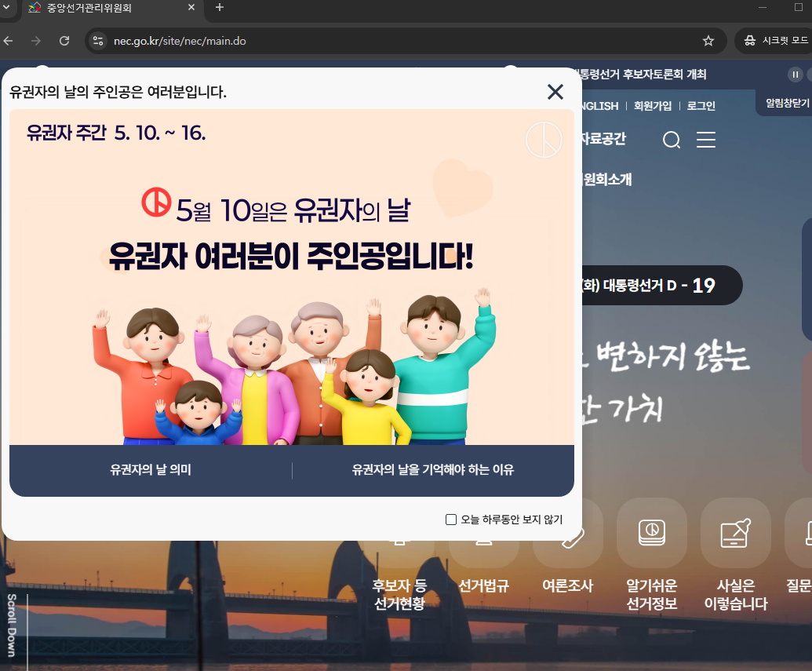
Task: Pause the rotating banner with the pause control
Action: point(795,75)
